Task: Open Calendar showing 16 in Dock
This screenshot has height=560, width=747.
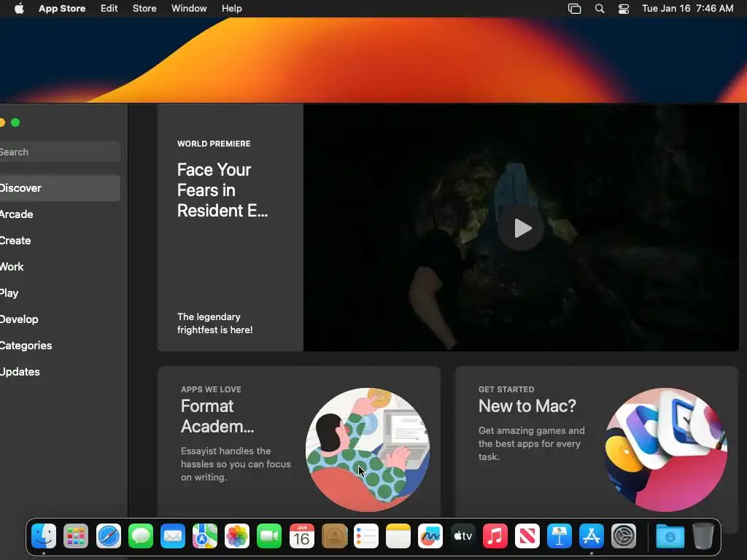Action: click(x=301, y=536)
